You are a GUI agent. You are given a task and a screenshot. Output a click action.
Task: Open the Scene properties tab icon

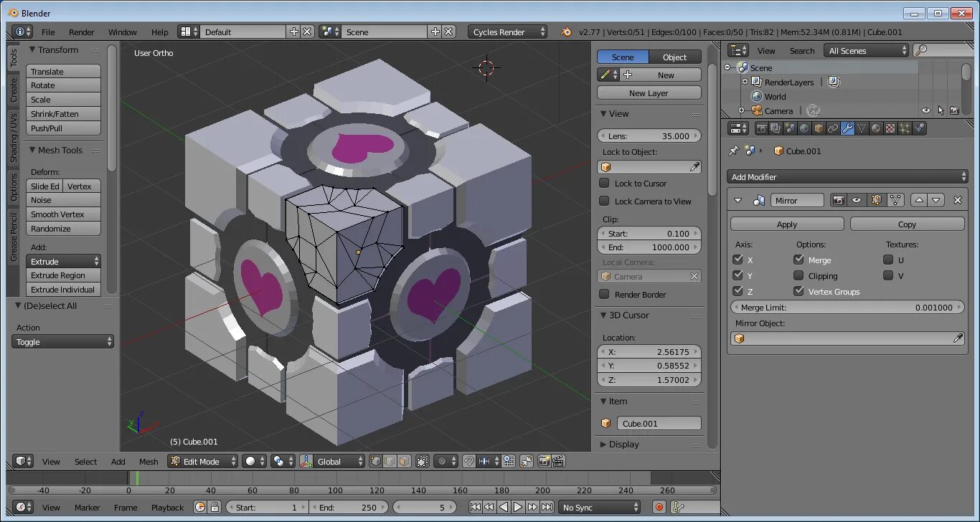tap(790, 128)
